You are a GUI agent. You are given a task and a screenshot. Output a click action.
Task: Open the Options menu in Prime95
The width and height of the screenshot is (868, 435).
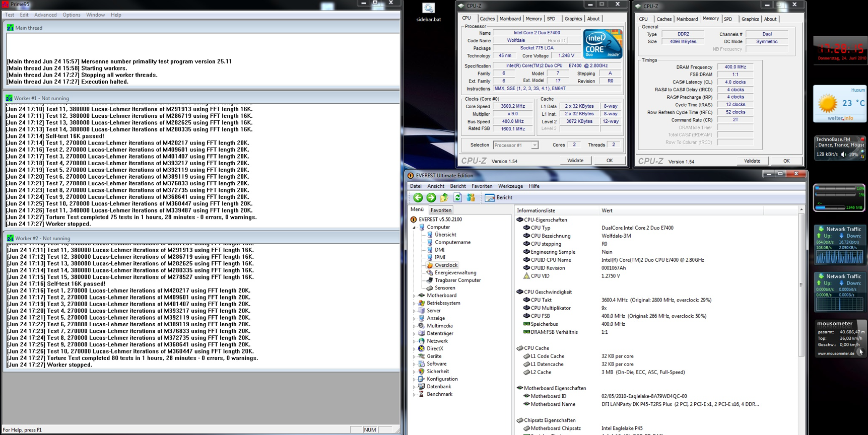click(x=72, y=15)
